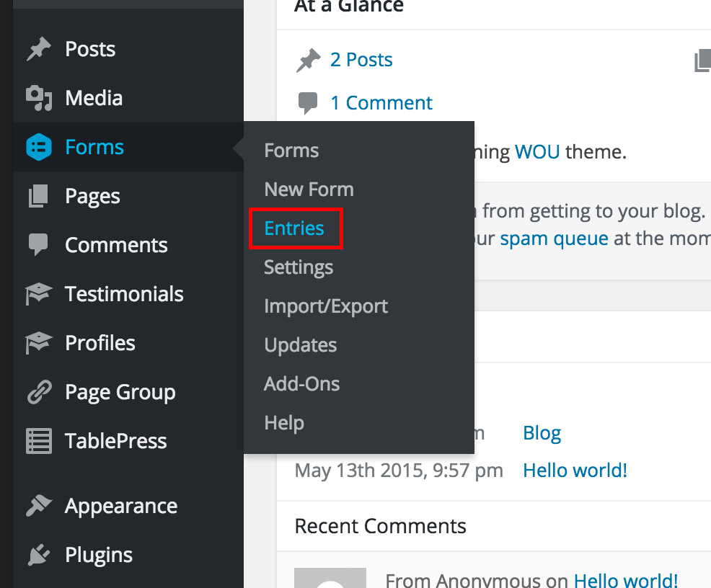Screen dimensions: 711x588
Task: Click the Appearance paintbrush icon
Action: coord(38,506)
